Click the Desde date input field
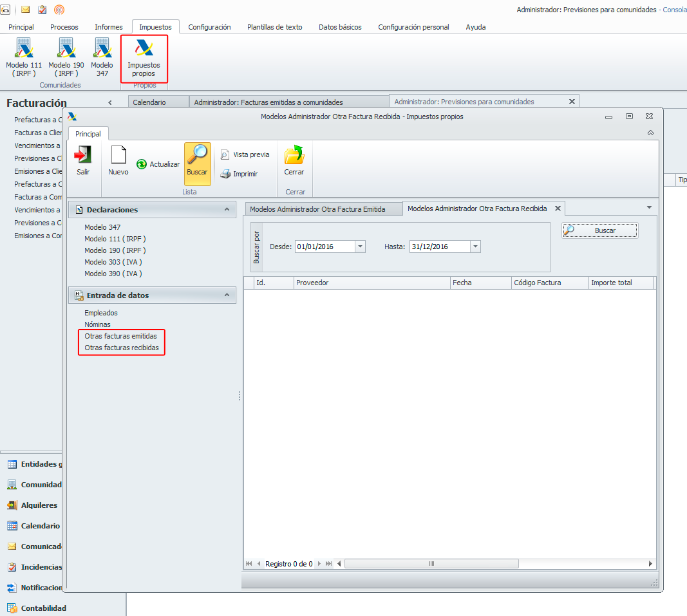The image size is (687, 616). [325, 247]
